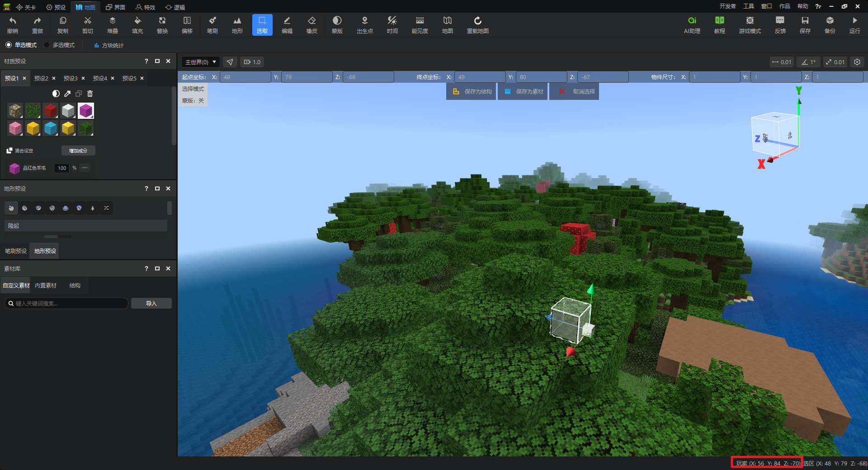This screenshot has height=470, width=868.
Task: Switch to 预设2 material tab
Action: pos(41,78)
